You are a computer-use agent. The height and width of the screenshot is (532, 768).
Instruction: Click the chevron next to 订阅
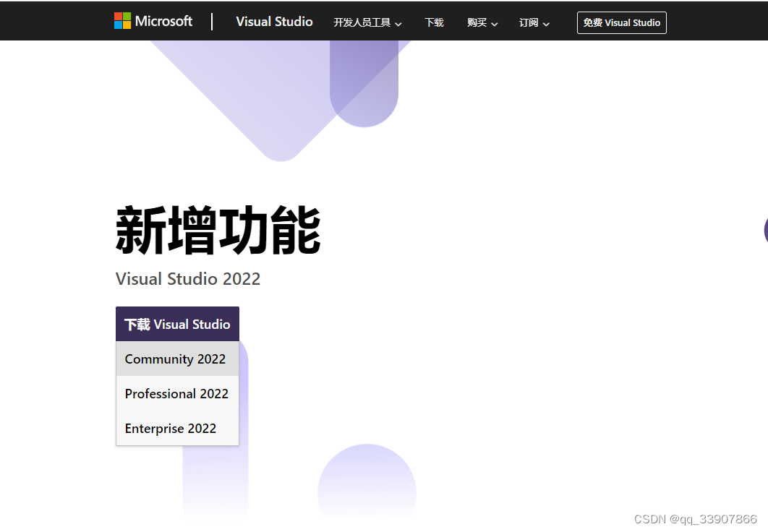coord(546,24)
